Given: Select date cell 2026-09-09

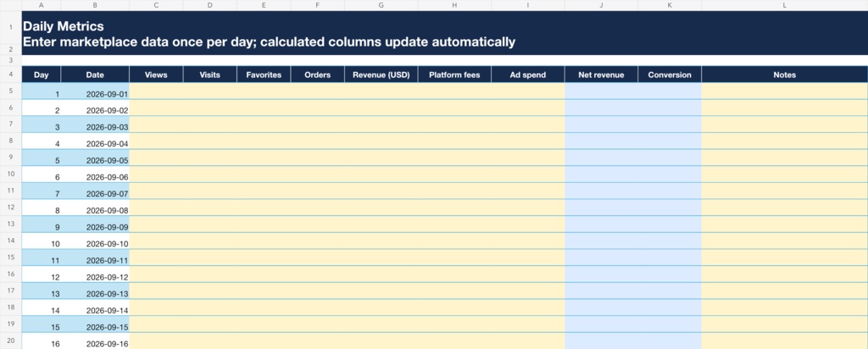Looking at the screenshot, I should pos(95,224).
